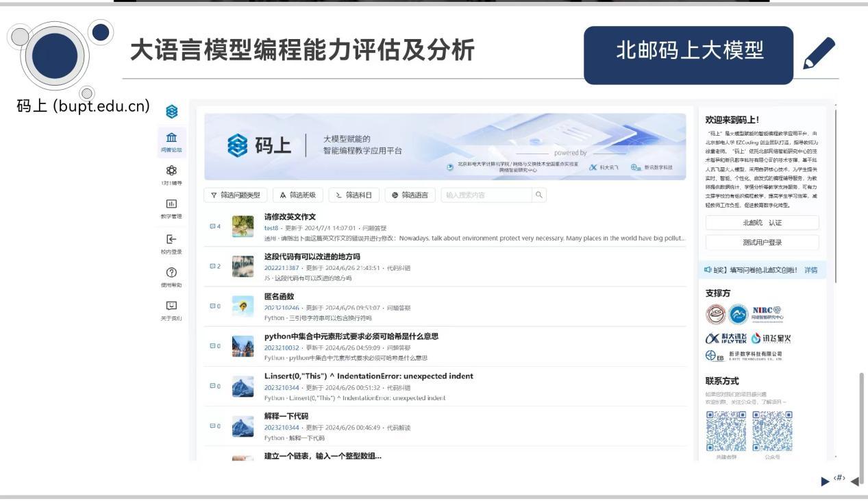Expand the 筛选问题类型 filter dropdown

[236, 195]
